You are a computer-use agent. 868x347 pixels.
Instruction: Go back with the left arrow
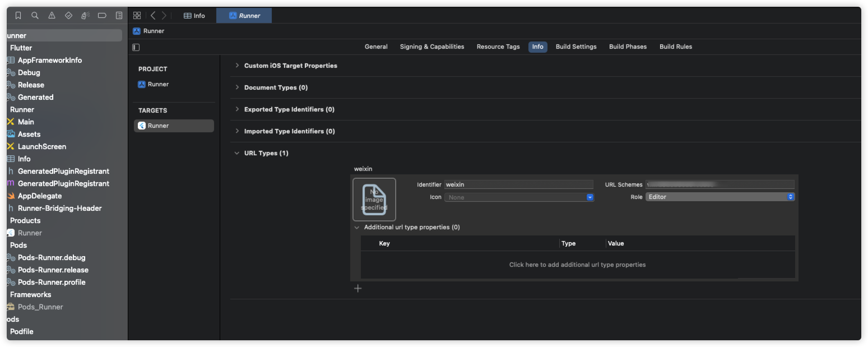(153, 16)
